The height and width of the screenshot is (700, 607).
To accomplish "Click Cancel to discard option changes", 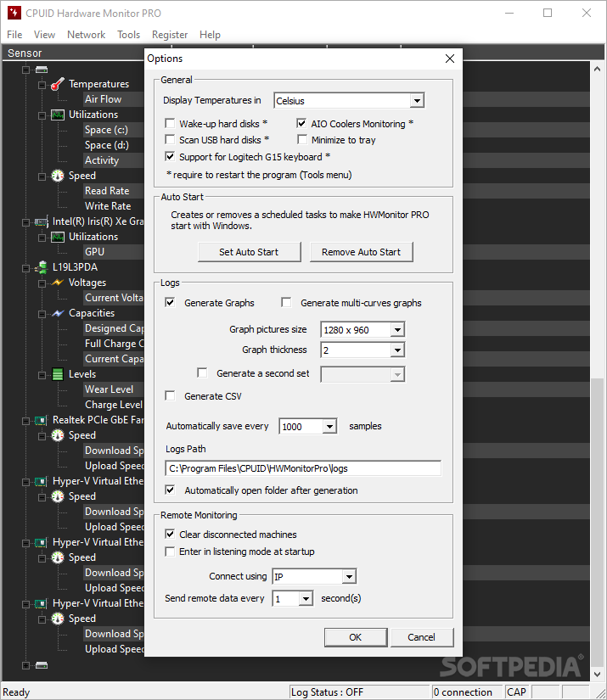I will [421, 637].
